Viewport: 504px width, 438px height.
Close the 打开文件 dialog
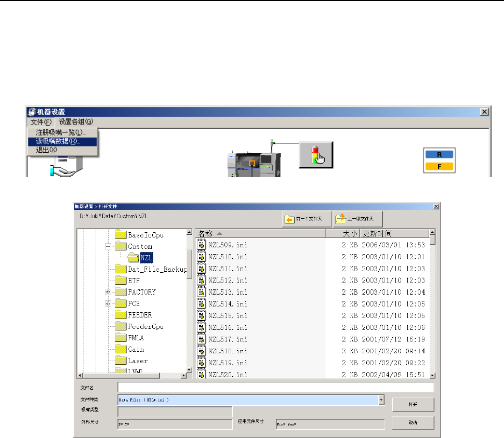pyautogui.click(x=436, y=207)
